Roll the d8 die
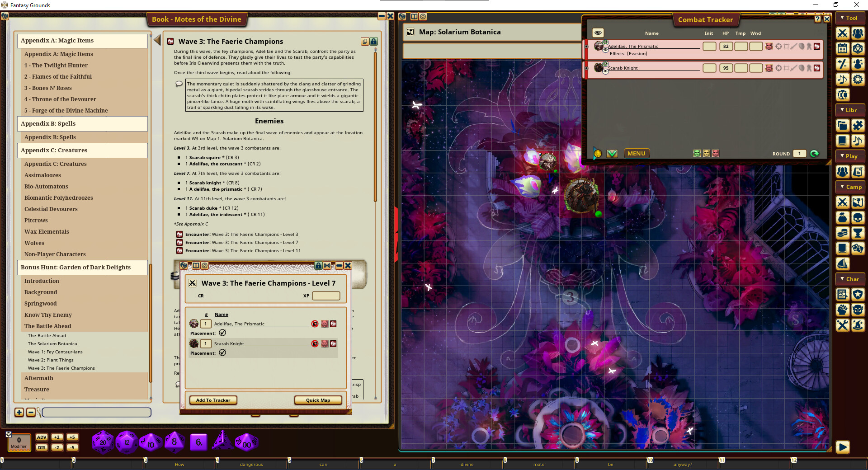Image resolution: width=868 pixels, height=470 pixels. pos(174,442)
